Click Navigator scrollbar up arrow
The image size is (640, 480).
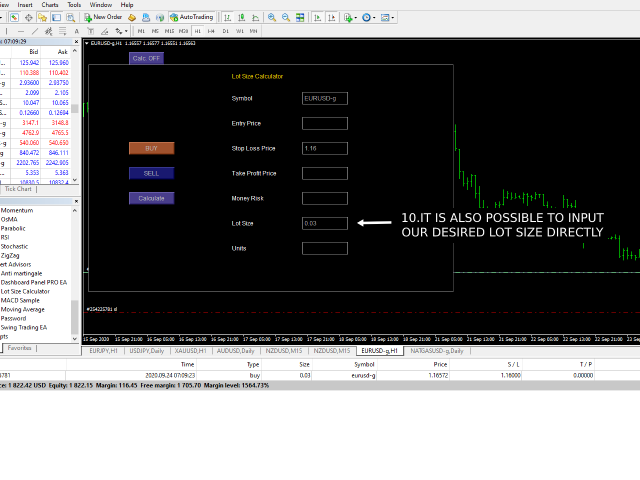[x=75, y=211]
